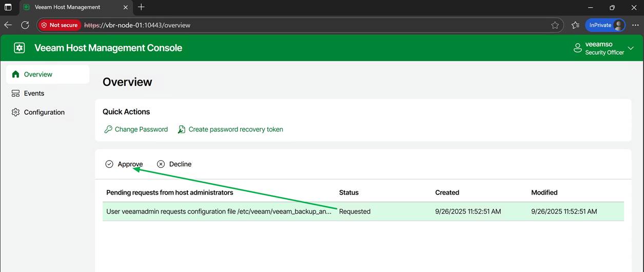Screen dimensions: 644x272
Task: Click the Security Officer user avatar icon
Action: (x=577, y=48)
